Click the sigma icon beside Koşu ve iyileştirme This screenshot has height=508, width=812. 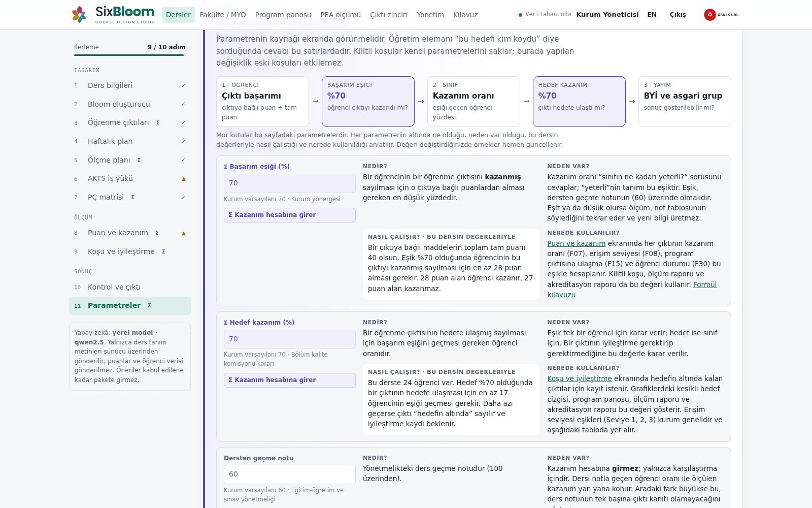(163, 251)
